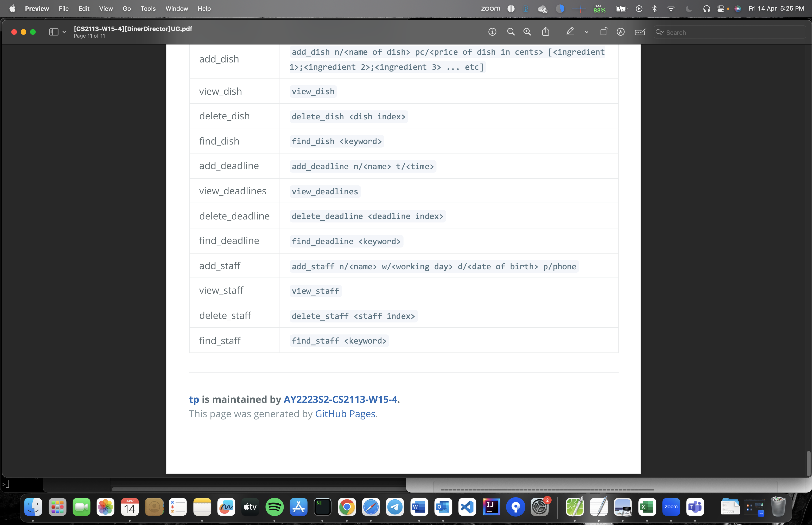This screenshot has width=812, height=525.
Task: Rotate the page with Rotate icon
Action: pos(603,32)
